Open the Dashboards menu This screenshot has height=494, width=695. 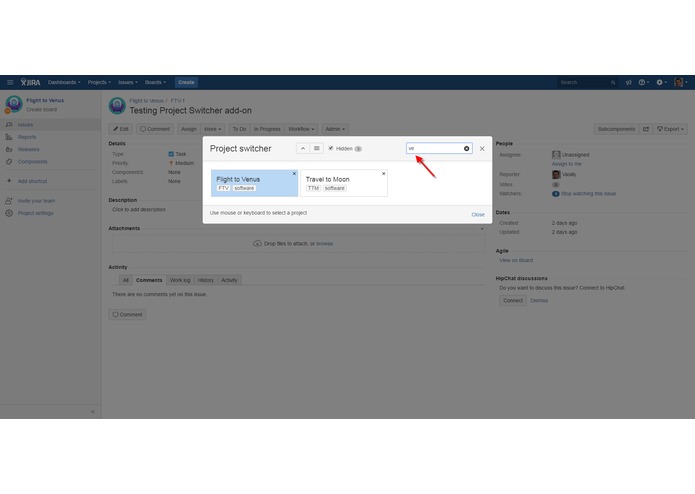click(x=64, y=82)
